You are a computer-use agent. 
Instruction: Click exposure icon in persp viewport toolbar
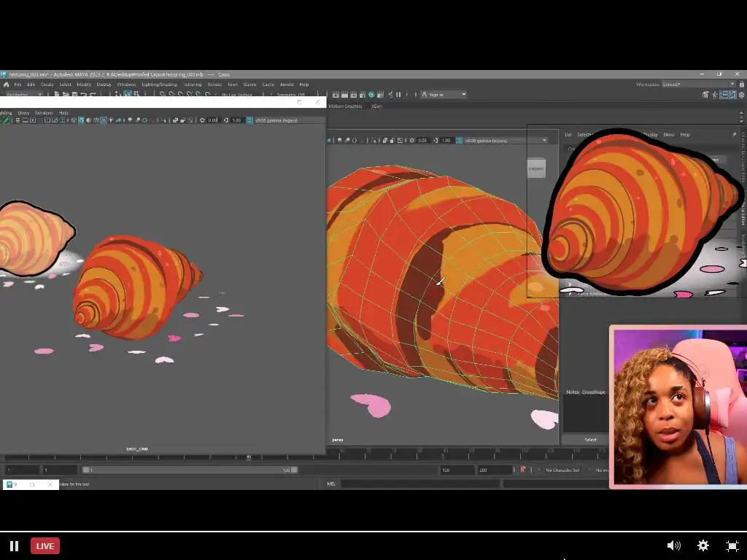[x=411, y=141]
